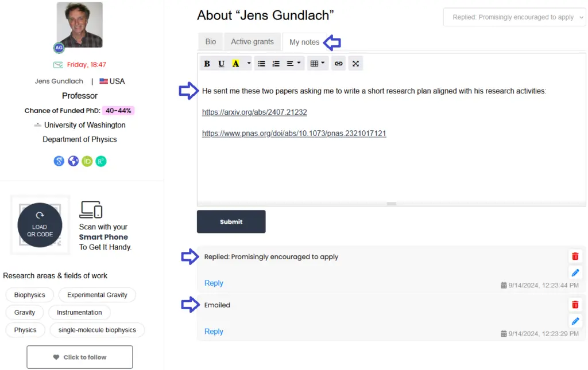
Task: Submit the note
Action: click(x=231, y=221)
